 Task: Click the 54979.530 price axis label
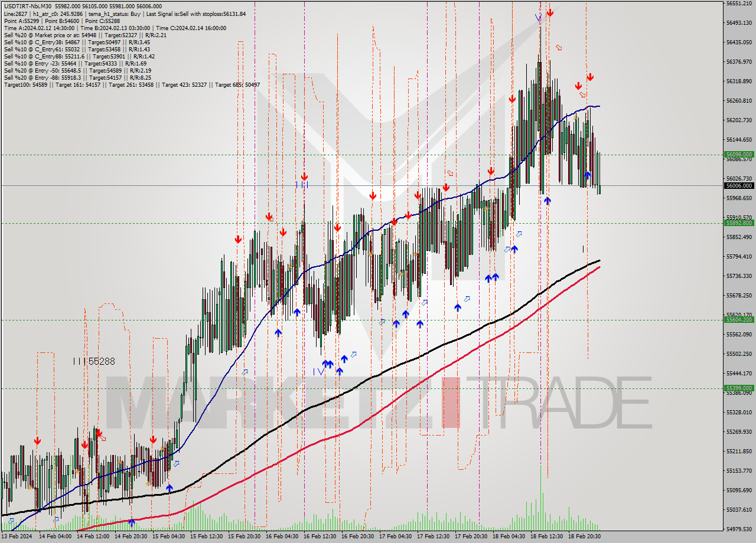click(x=739, y=529)
